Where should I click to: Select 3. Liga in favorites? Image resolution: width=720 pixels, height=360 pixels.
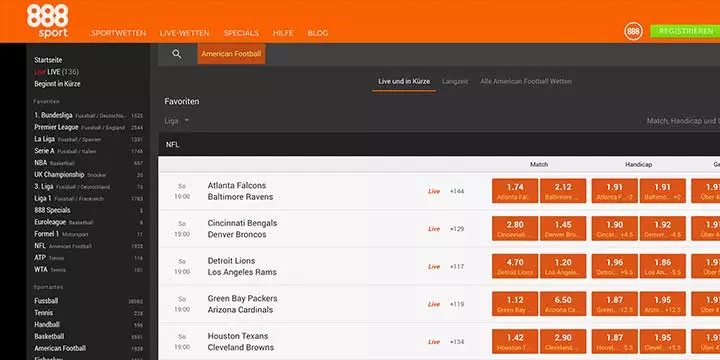tap(89, 187)
